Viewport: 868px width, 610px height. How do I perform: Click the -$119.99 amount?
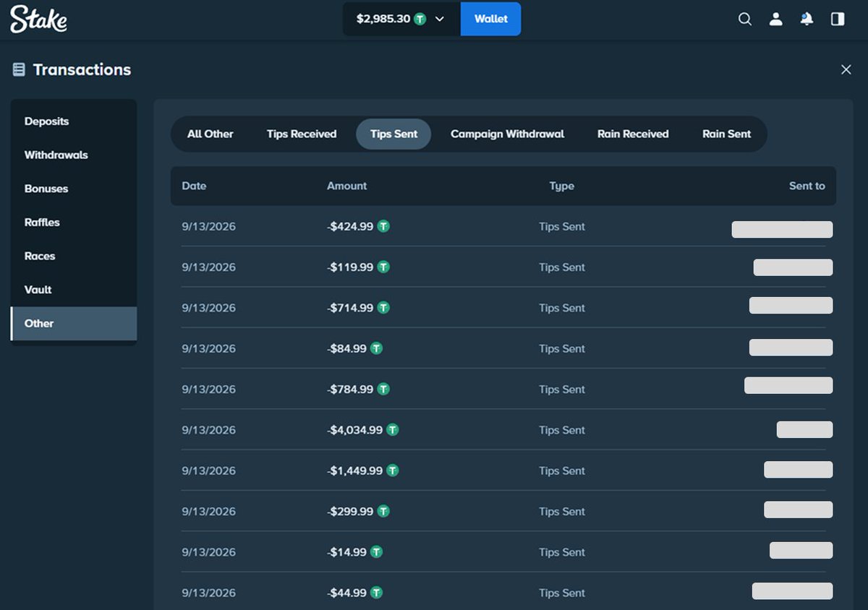click(350, 267)
